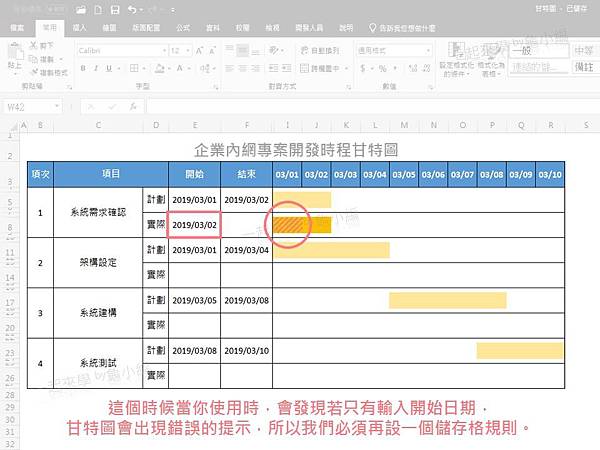
Task: Switch to the Formulas (公式) tab
Action: pos(183,28)
